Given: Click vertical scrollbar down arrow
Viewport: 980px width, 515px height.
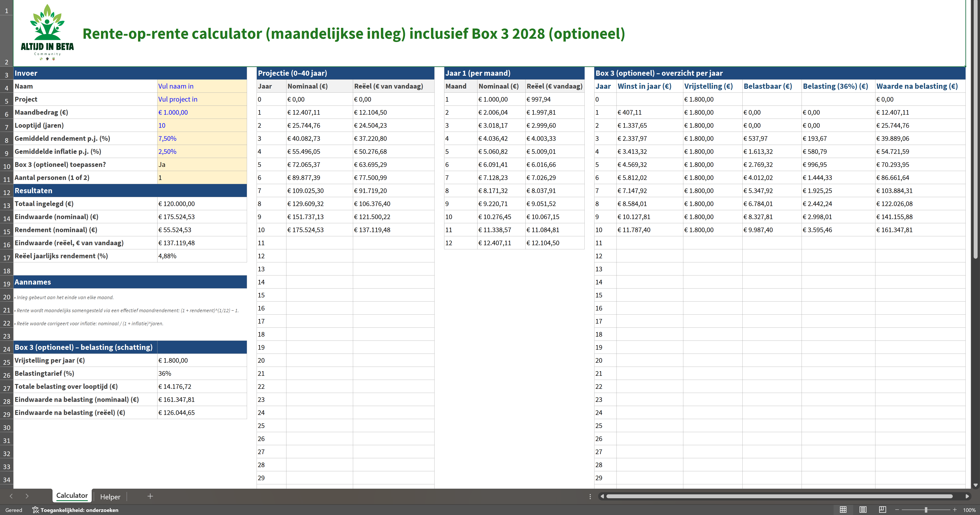Looking at the screenshot, I should pyautogui.click(x=975, y=485).
